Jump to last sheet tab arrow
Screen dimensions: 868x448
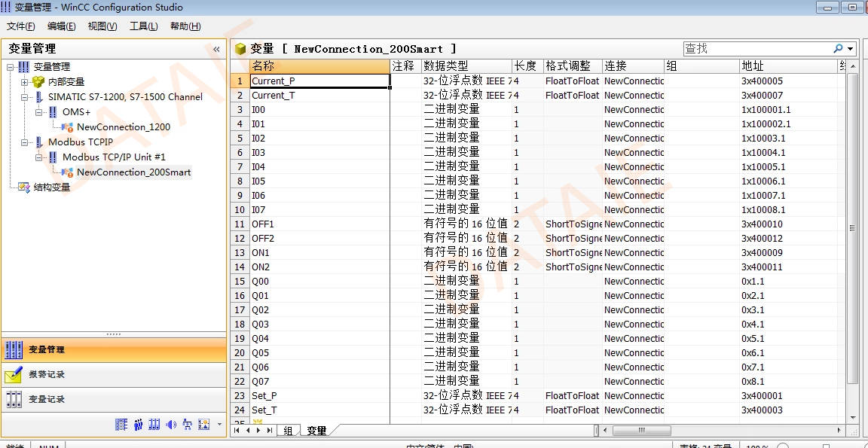pos(269,430)
